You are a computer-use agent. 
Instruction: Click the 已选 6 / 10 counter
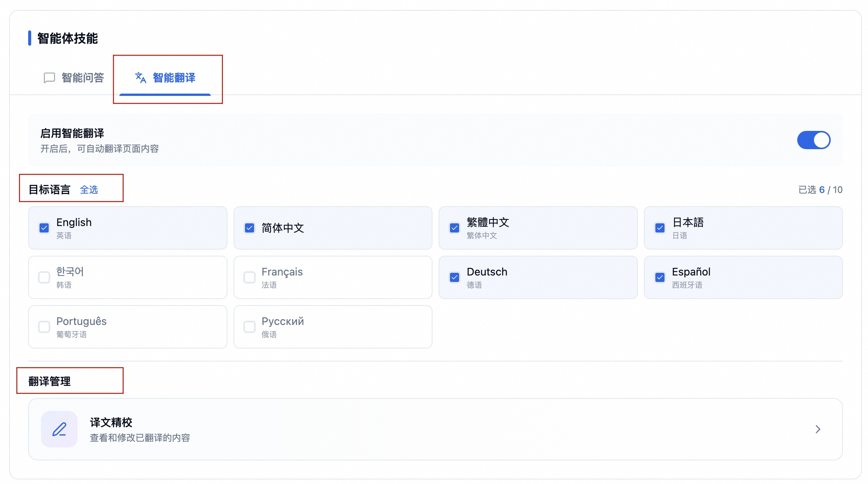click(820, 189)
